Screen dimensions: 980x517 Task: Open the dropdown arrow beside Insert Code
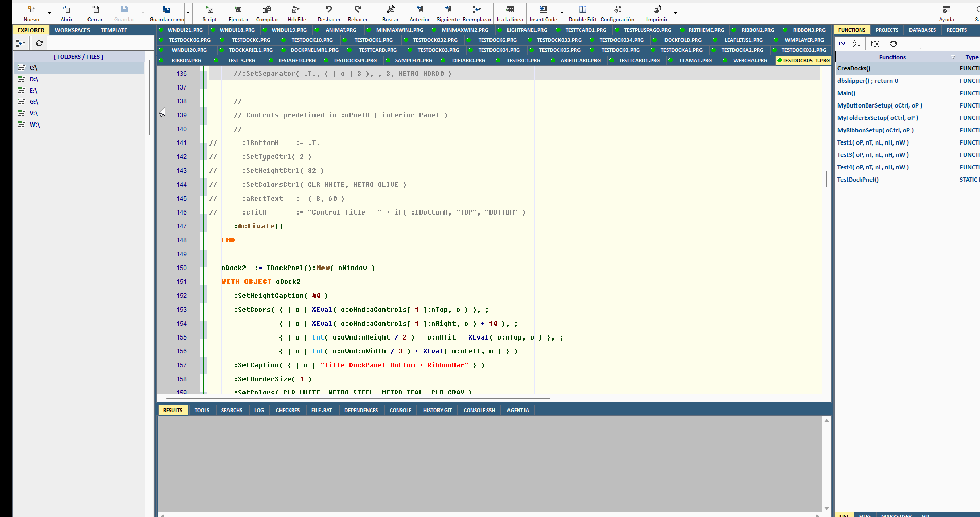tap(562, 13)
